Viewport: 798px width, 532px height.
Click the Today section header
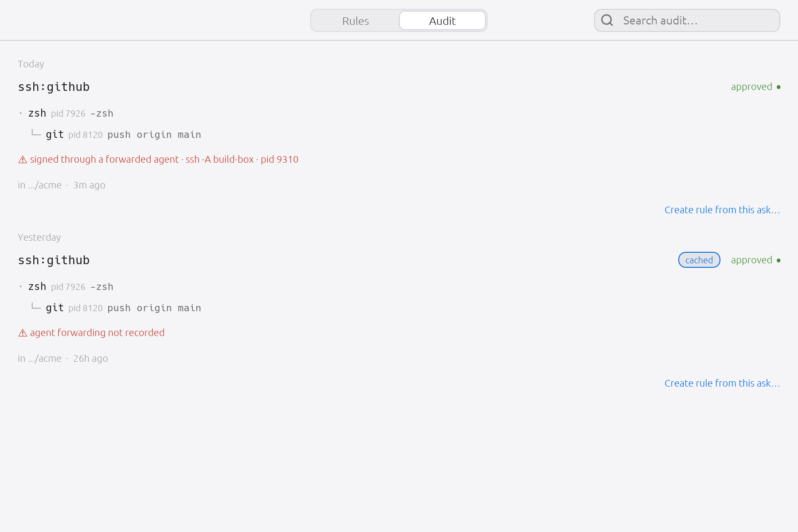coord(31,64)
